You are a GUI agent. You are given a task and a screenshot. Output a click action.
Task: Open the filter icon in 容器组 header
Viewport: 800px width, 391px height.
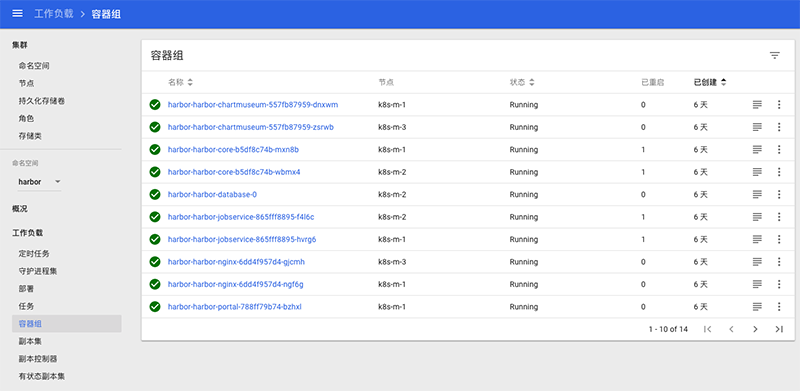tap(774, 56)
